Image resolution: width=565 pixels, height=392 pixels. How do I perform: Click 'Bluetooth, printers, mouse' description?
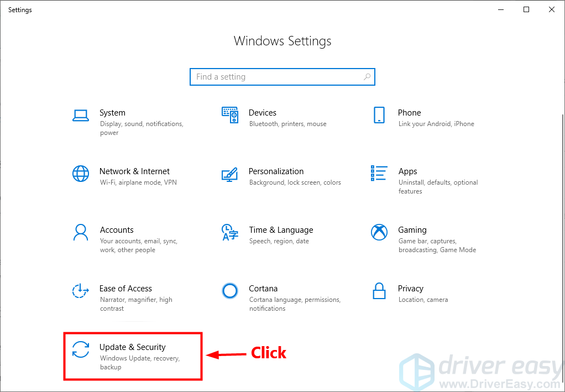[287, 124]
